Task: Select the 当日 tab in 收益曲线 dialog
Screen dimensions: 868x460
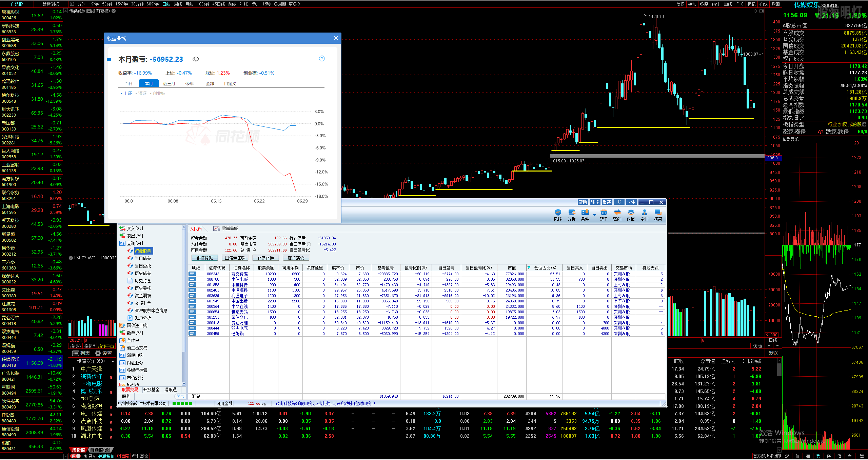Action: (129, 83)
